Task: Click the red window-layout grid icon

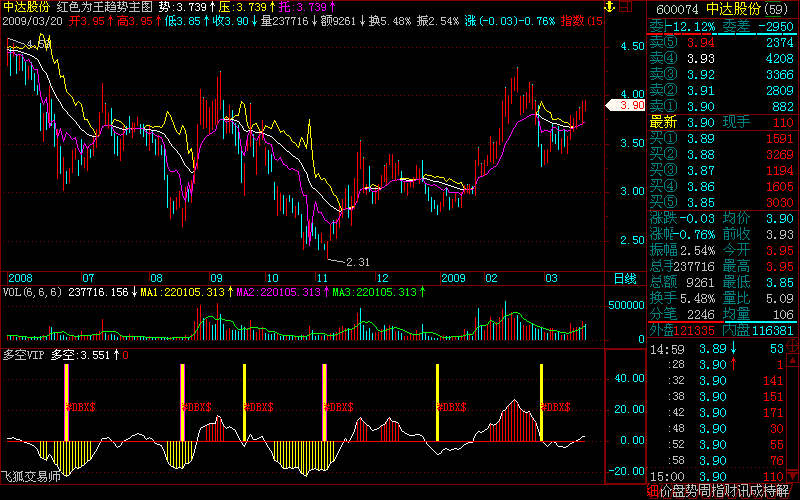Action: [x=626, y=7]
